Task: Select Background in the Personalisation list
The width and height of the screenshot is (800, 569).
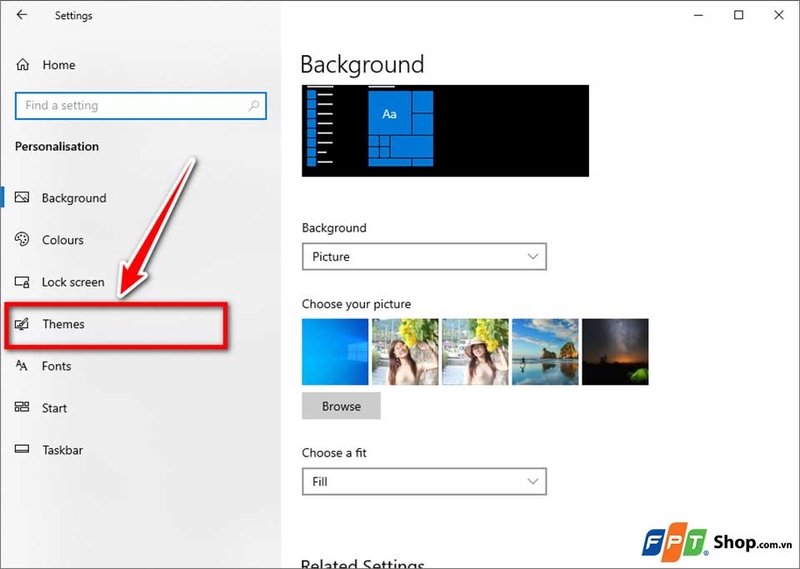Action: 74,198
